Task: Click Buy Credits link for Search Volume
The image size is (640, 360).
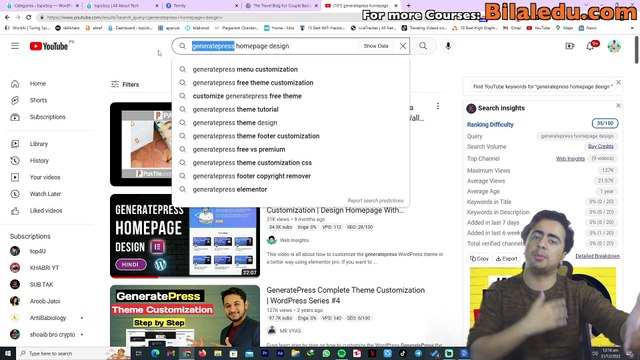Action: point(601,147)
